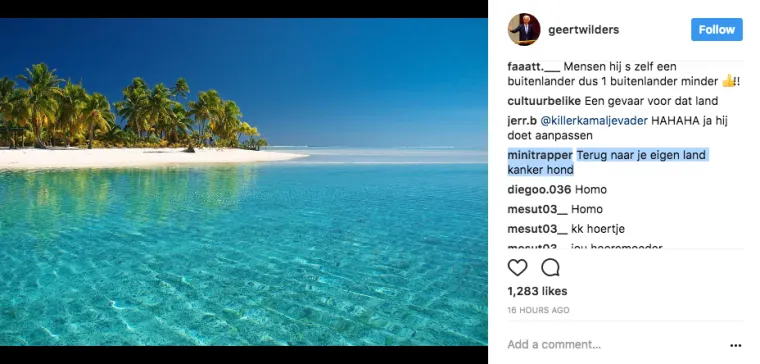Click the thumbs-up emoji in faaatt comment
The image size is (760, 364).
[x=728, y=81]
